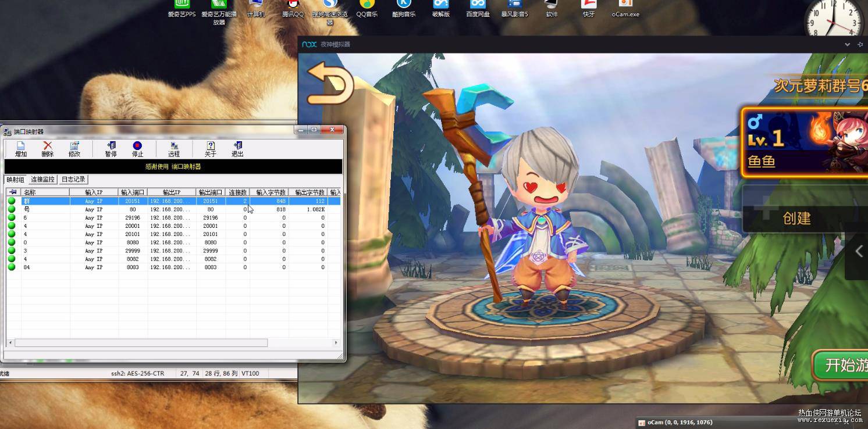This screenshot has width=868, height=429.
Task: Sort by the 输出字节数 column header
Action: pyautogui.click(x=309, y=192)
